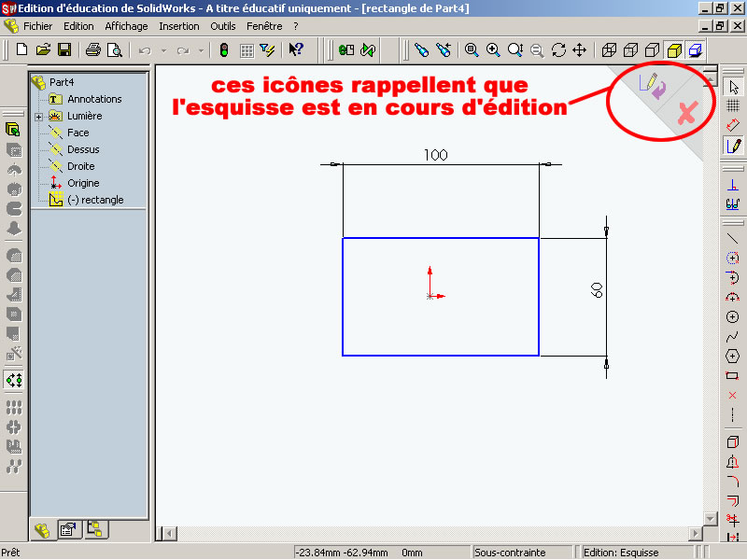This screenshot has width=747, height=560.
Task: Select the Face plane in the tree
Action: point(78,133)
